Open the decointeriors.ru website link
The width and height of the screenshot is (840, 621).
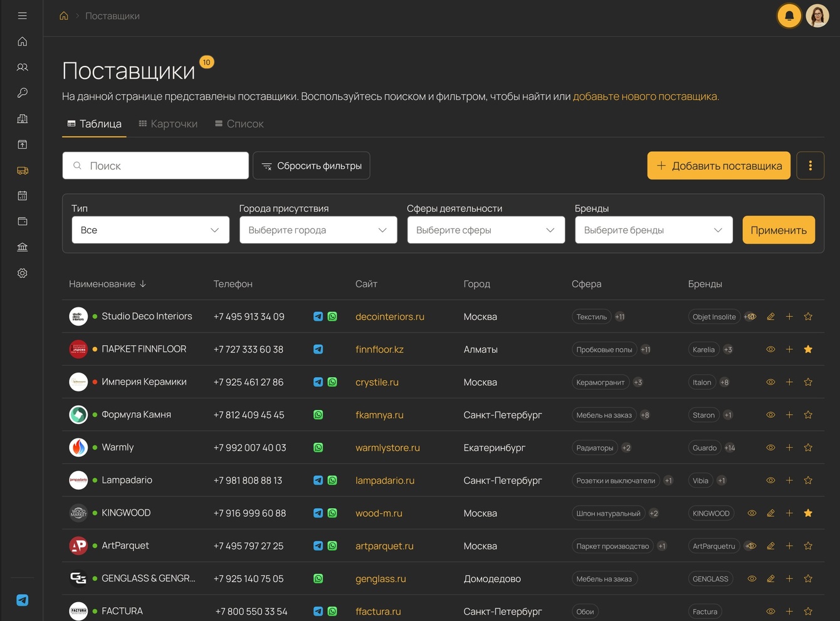[389, 317]
